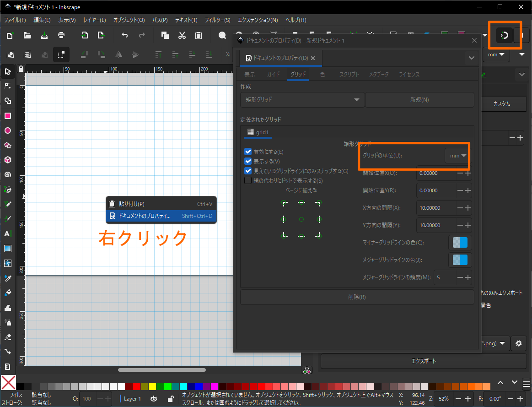Screen dimensions: 532x407
Task: Select the Calligraphy tool
Action: tap(8, 219)
